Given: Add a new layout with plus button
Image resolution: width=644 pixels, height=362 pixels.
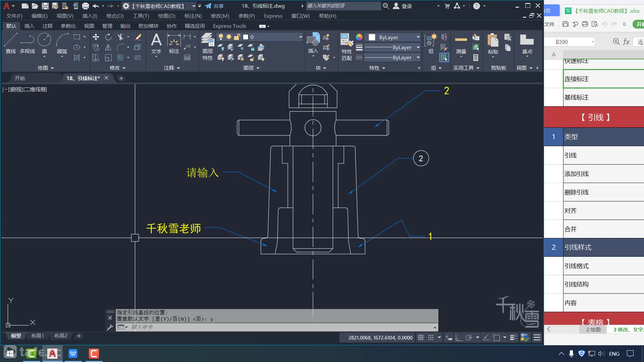Looking at the screenshot, I should (x=79, y=336).
